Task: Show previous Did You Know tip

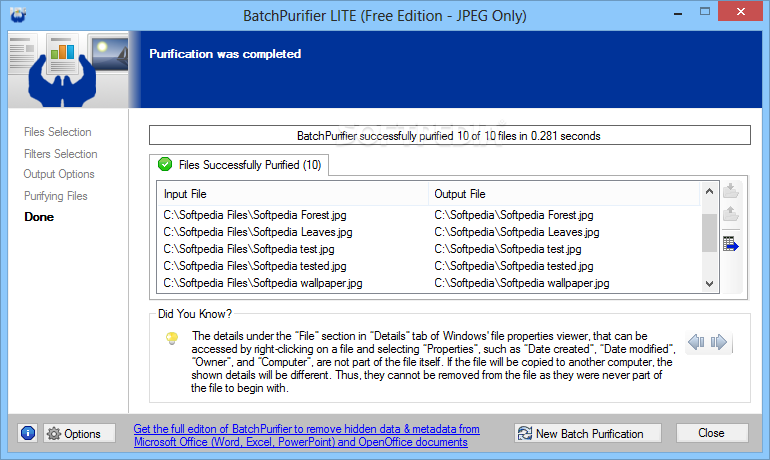Action: click(x=696, y=342)
